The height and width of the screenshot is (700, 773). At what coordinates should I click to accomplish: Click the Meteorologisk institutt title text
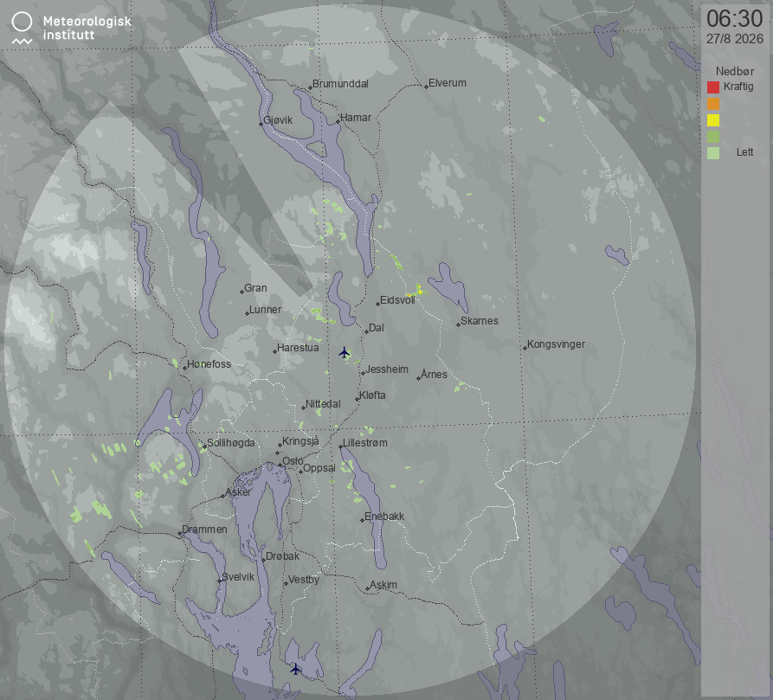pos(87,28)
